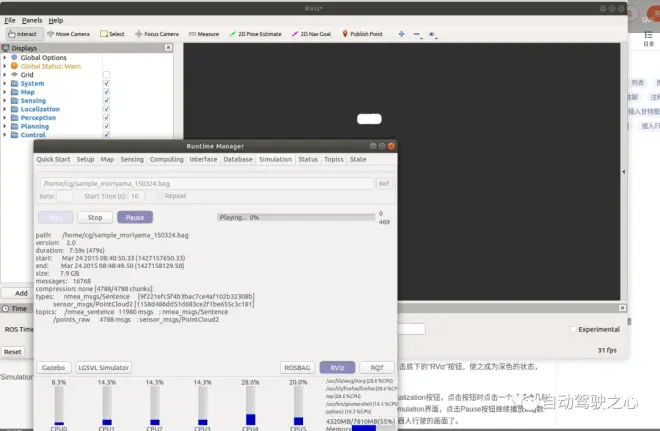
Task: Click the Perception folder icon
Action: (x=15, y=117)
